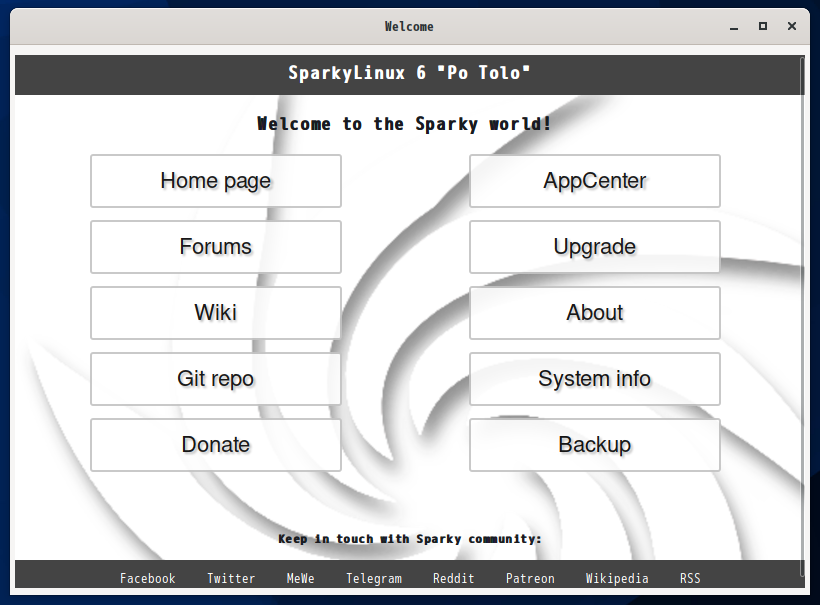Close the Welcome window

(x=792, y=26)
